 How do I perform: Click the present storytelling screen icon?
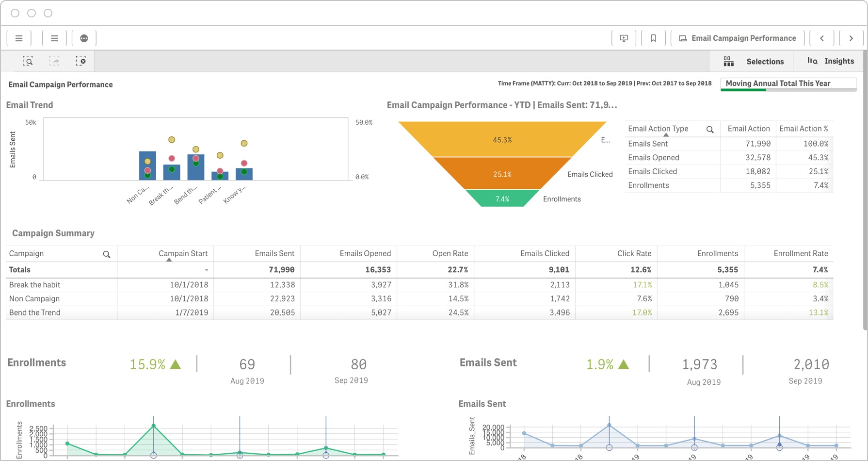[x=624, y=38]
